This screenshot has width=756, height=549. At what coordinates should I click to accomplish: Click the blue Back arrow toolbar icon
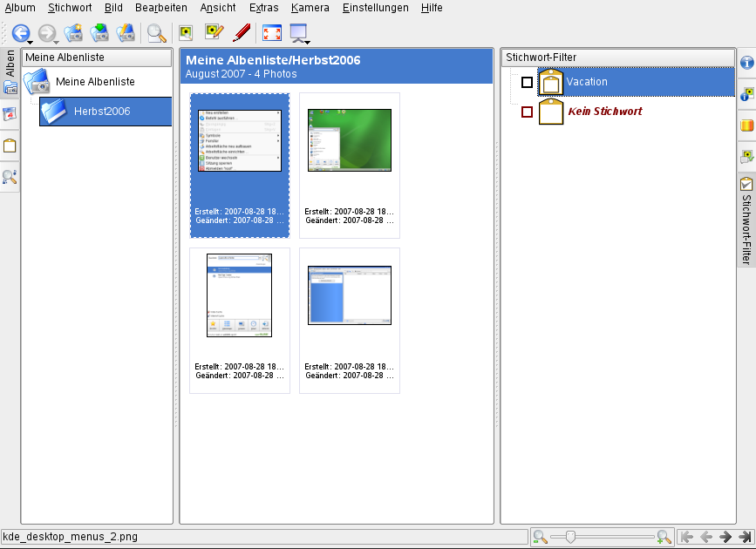point(20,33)
